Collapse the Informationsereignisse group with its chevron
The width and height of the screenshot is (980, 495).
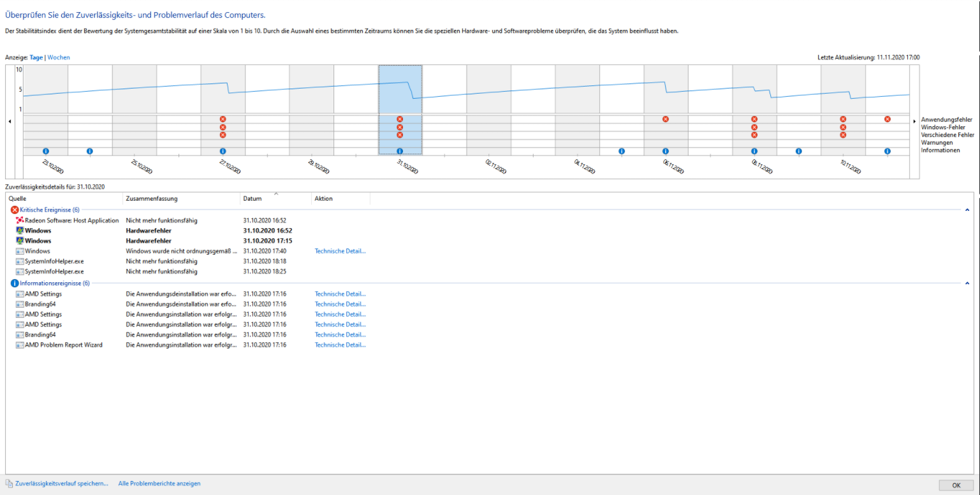pyautogui.click(x=967, y=283)
